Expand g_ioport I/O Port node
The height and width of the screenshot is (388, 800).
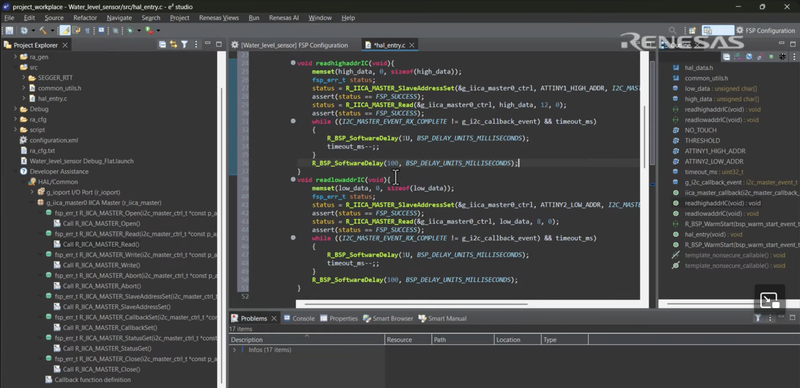32,192
